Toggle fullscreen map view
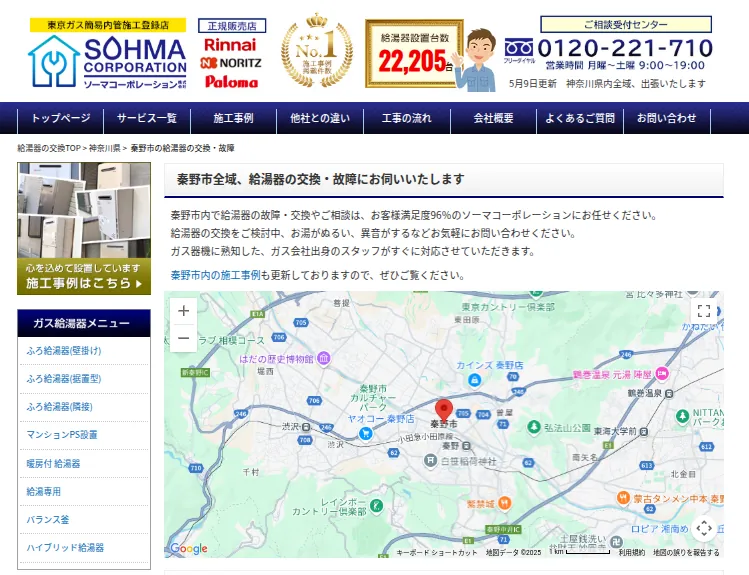This screenshot has height=575, width=749. click(x=704, y=311)
